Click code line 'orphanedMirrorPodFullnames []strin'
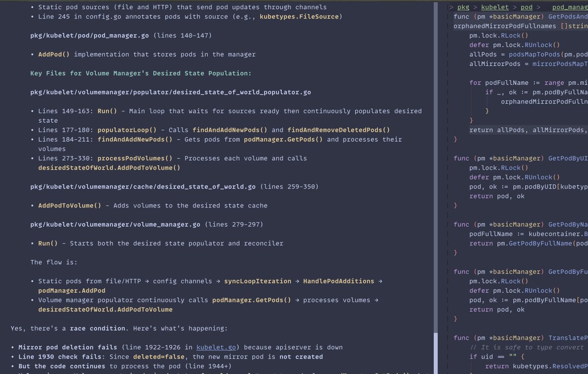588x374 pixels. pyautogui.click(x=521, y=26)
